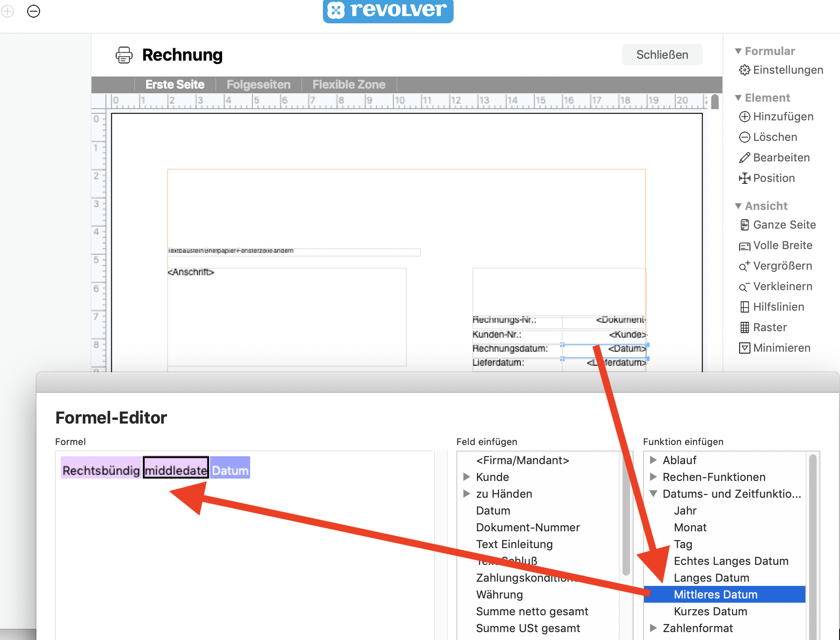Switch to the Folgeseiten tab
The image size is (840, 640).
(258, 84)
